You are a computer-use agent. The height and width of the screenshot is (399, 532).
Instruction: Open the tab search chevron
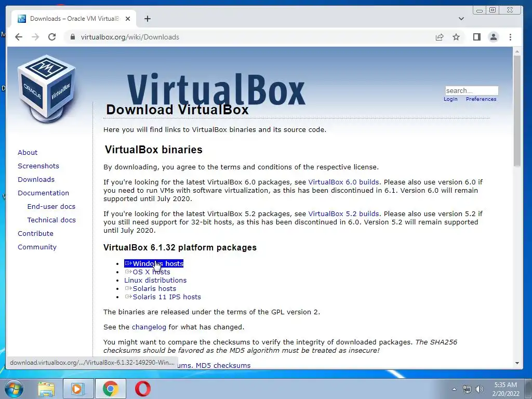pos(461,19)
